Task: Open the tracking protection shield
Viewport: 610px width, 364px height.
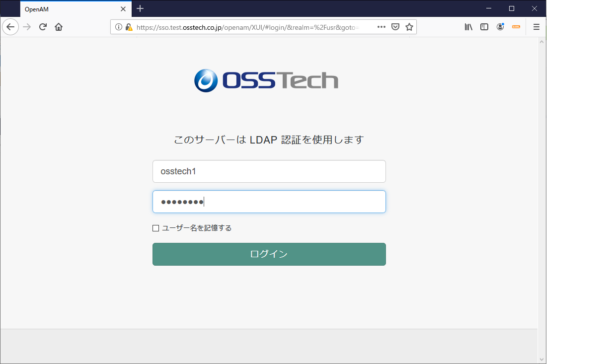Action: coord(395,27)
